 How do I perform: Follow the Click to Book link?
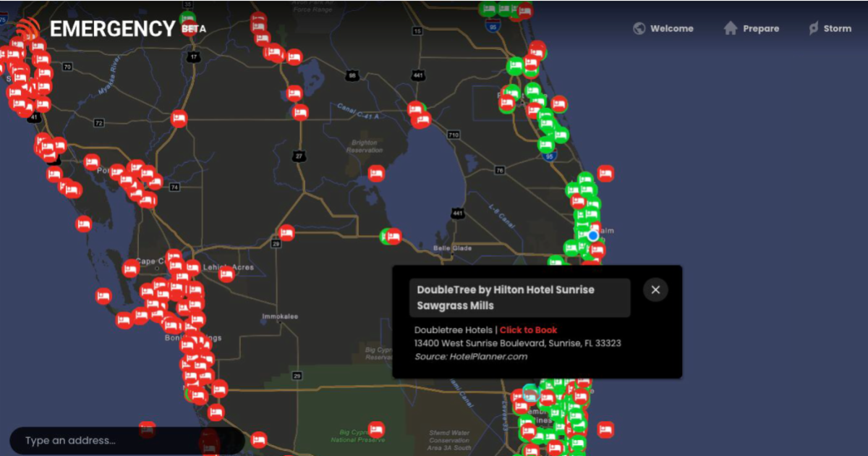coord(528,330)
